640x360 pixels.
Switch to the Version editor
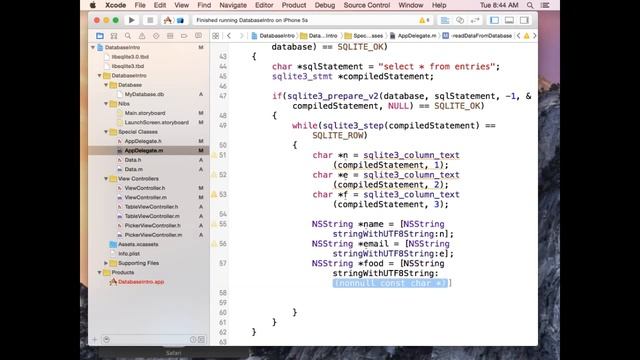pos(475,20)
